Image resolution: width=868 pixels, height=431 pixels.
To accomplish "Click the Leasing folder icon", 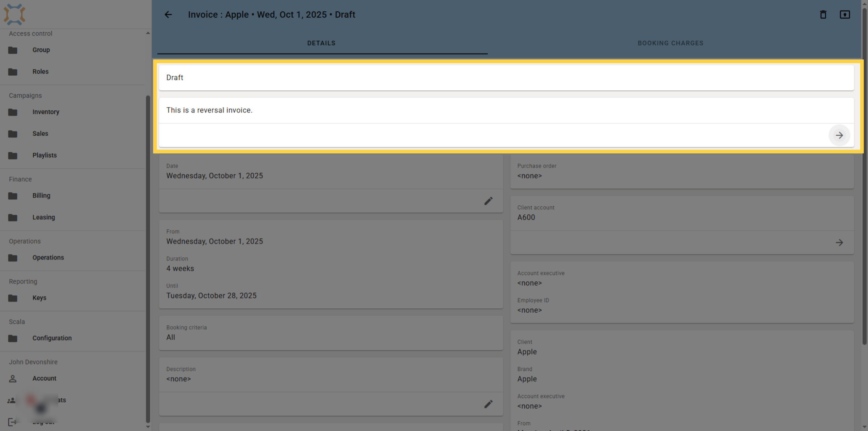I will pos(13,217).
